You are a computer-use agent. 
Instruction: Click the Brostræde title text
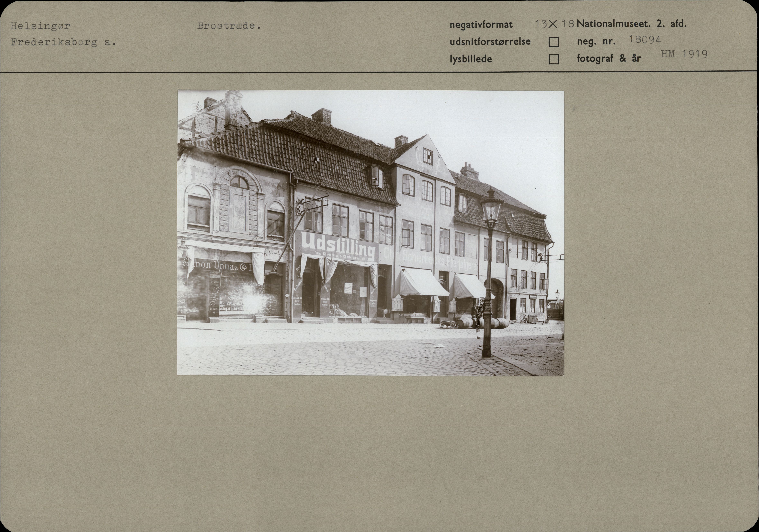click(x=229, y=26)
